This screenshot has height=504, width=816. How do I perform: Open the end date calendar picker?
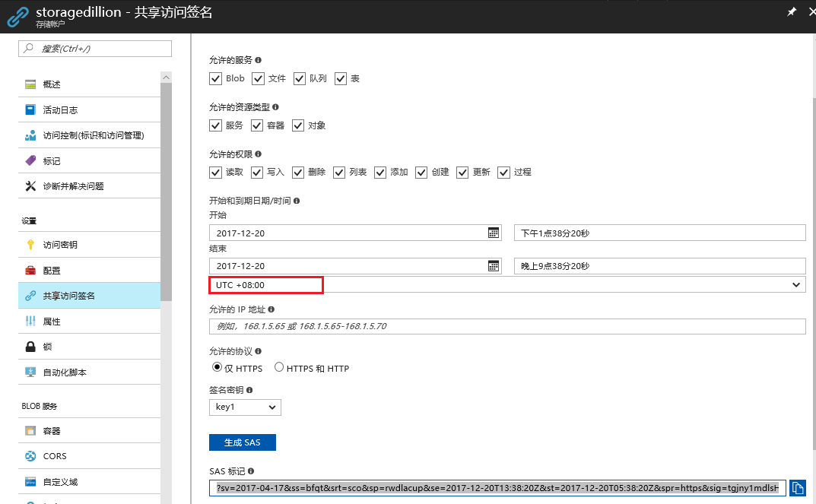pyautogui.click(x=494, y=265)
